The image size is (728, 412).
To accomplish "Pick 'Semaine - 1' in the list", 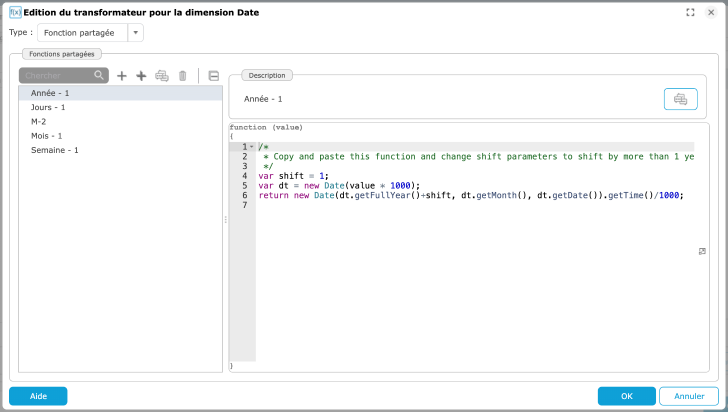I will click(54, 150).
